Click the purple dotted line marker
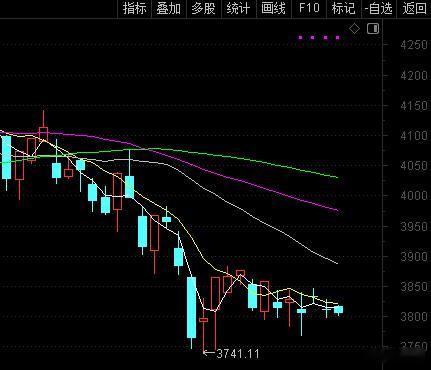Image resolution: width=431 pixels, height=370 pixels. (x=319, y=38)
